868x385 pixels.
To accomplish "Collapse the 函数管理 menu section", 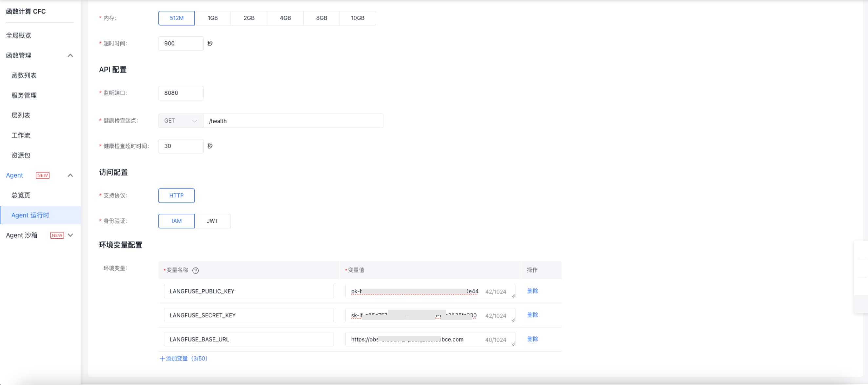I will click(70, 55).
